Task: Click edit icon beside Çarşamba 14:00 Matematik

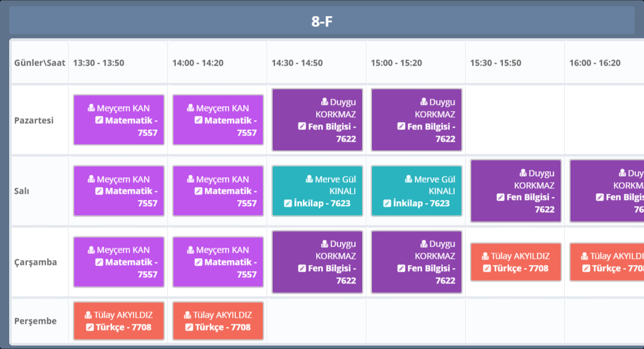Action: pyautogui.click(x=198, y=262)
